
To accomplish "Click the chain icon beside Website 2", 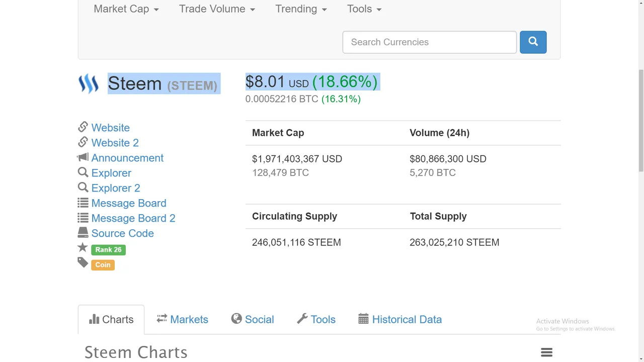I will click(x=83, y=142).
